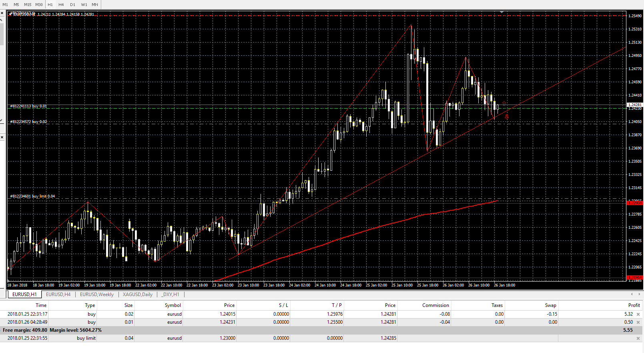Click the T / P column header

point(337,305)
